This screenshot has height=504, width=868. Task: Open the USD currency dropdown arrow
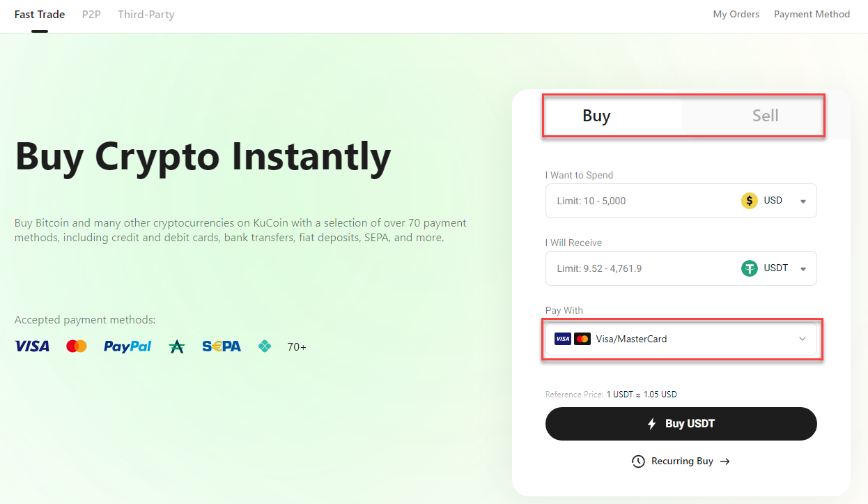[803, 201]
